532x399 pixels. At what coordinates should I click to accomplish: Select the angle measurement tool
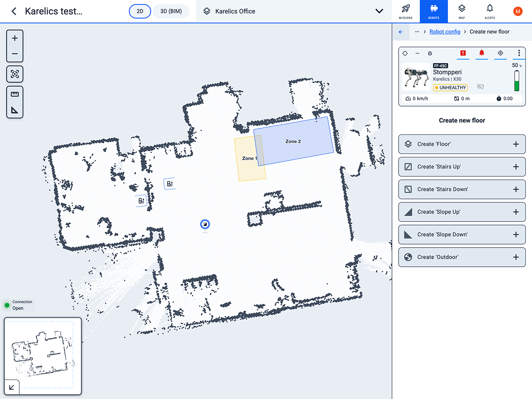(15, 109)
